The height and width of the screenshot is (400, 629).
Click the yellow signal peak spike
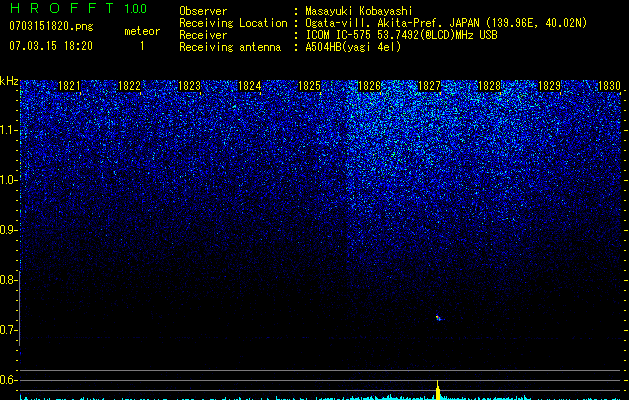pos(438,390)
